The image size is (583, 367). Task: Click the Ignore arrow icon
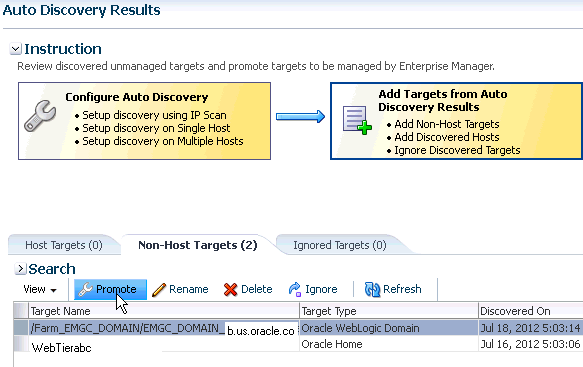click(295, 289)
